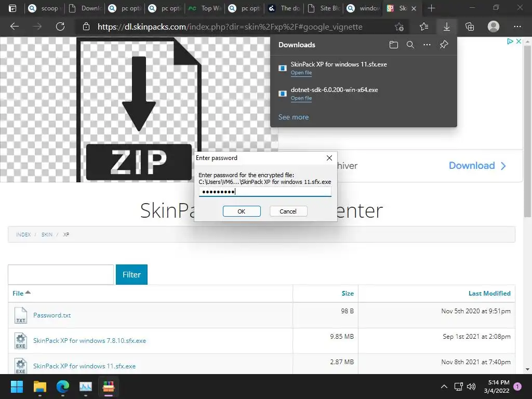
Task: Add a new browser tab
Action: pos(431,8)
